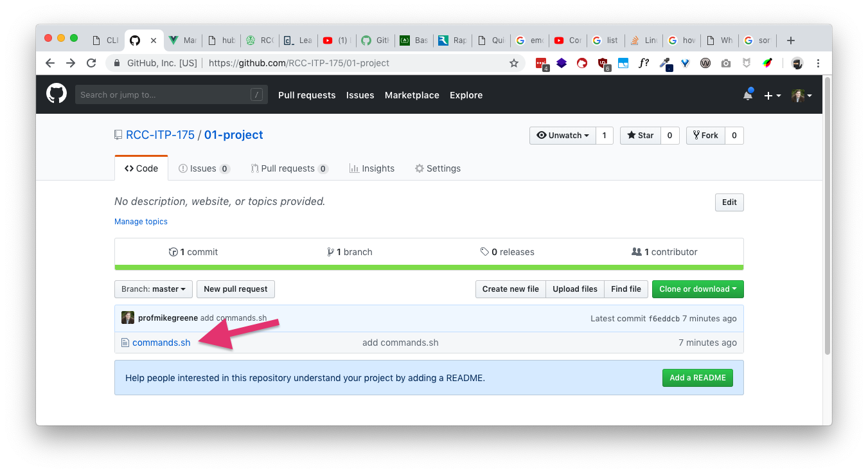Expand Clone or download dropdown

click(x=698, y=289)
